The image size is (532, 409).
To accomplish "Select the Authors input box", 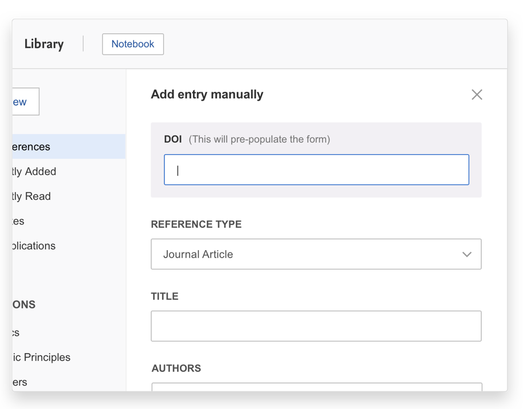I will pyautogui.click(x=316, y=387).
